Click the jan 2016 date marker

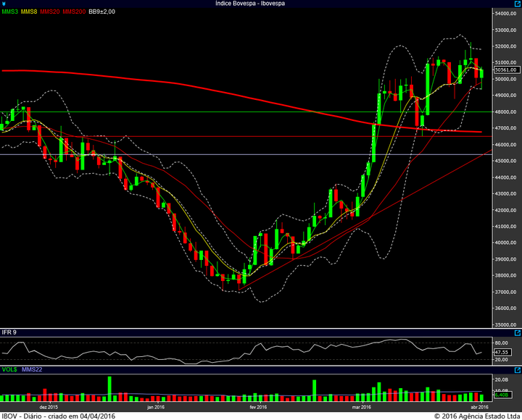coord(156,407)
